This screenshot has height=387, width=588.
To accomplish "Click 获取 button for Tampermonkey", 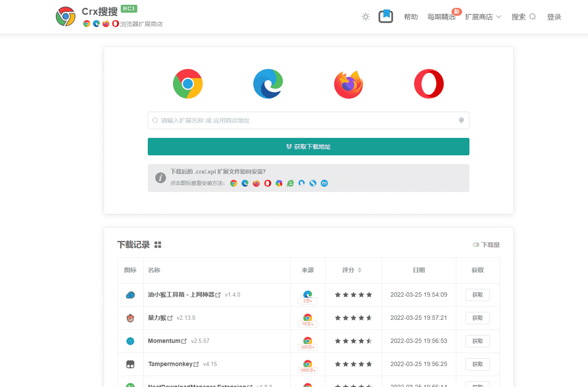I will [x=478, y=364].
